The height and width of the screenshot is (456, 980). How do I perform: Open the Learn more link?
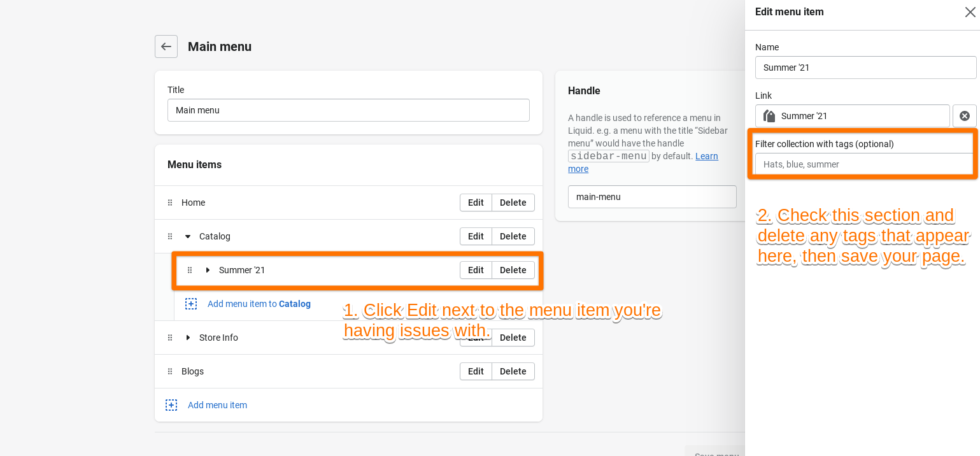[x=706, y=157]
